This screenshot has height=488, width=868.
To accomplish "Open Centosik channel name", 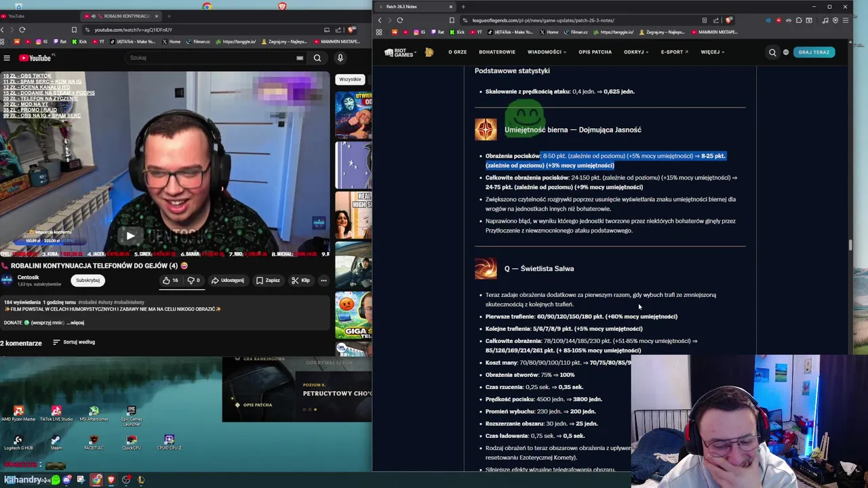I will click(x=28, y=277).
